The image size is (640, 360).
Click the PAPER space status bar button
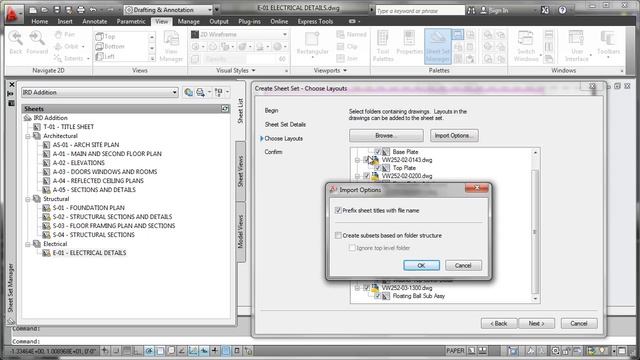point(455,351)
